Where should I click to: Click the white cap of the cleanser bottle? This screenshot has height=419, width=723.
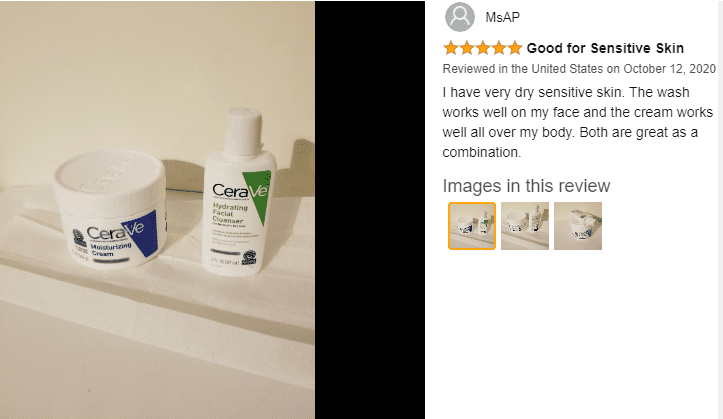(x=243, y=130)
